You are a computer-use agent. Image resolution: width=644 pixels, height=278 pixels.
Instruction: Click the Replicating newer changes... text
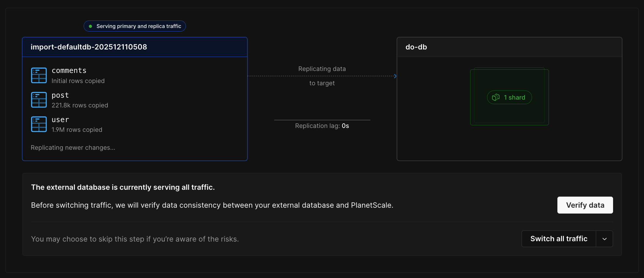73,147
